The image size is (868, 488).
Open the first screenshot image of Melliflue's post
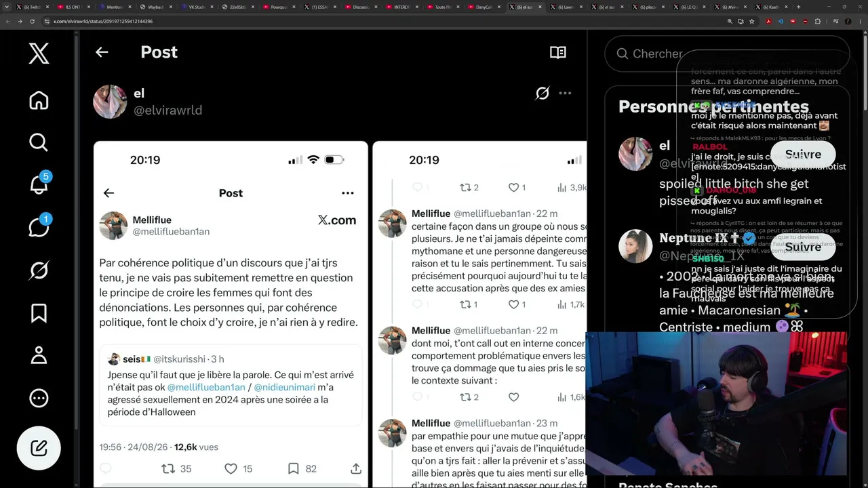(231, 314)
